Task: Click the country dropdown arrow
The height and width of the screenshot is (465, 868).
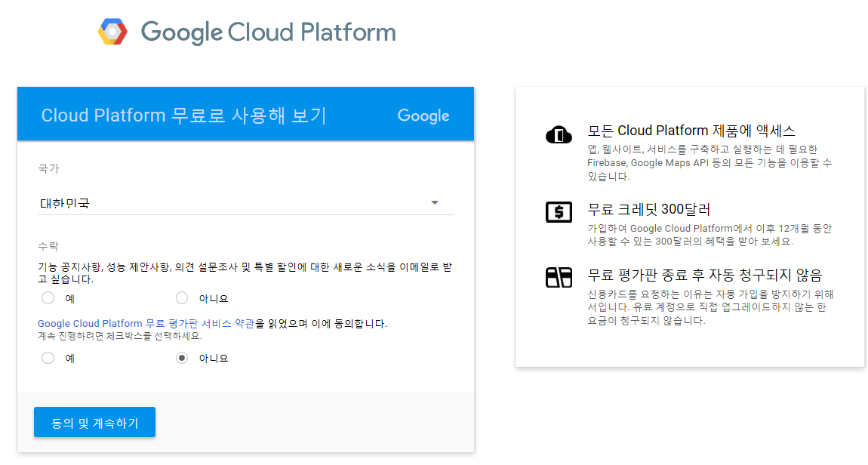Action: (x=435, y=202)
